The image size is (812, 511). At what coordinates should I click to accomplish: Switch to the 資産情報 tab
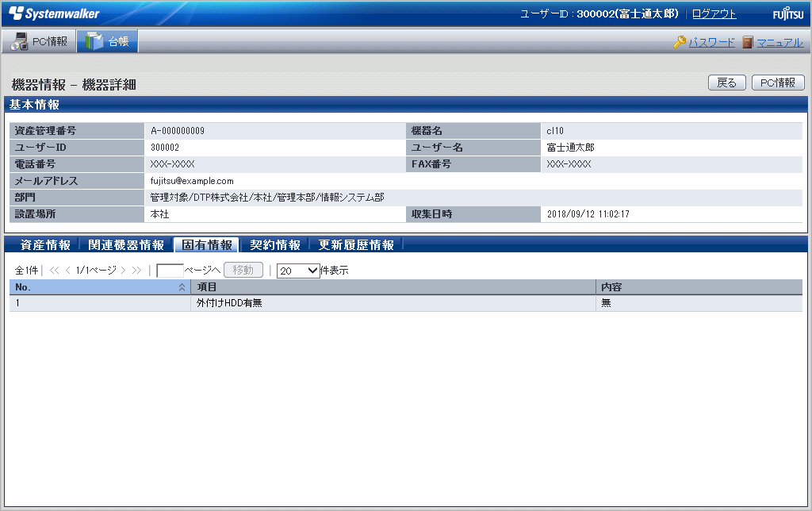[x=45, y=244]
